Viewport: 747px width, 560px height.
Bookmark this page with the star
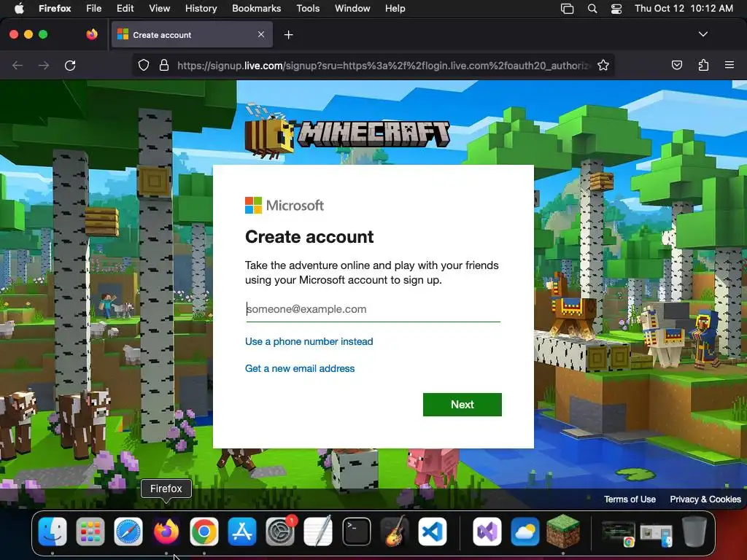click(603, 65)
